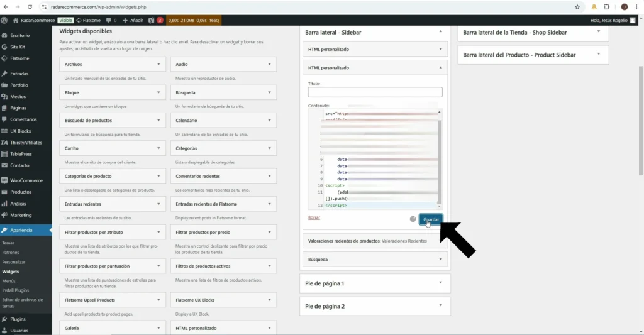
Task: Open browser extensions puzzle icon
Action: coord(606,7)
